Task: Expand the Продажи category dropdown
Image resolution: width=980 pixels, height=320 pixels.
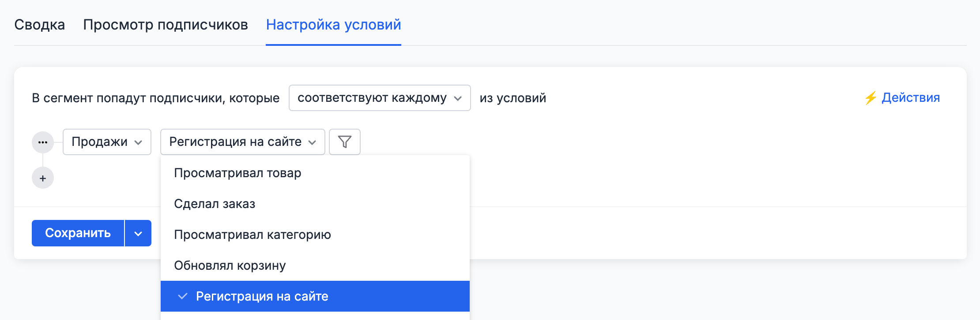Action: (x=107, y=142)
